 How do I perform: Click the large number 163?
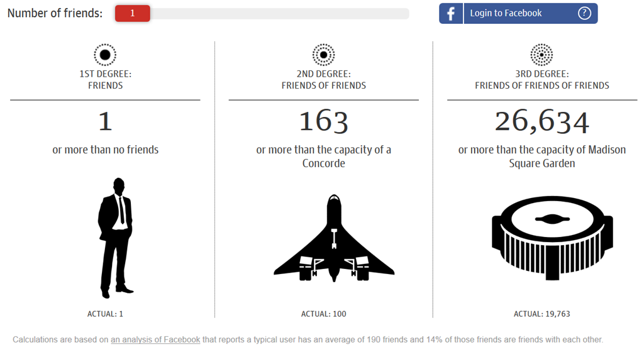click(x=323, y=121)
